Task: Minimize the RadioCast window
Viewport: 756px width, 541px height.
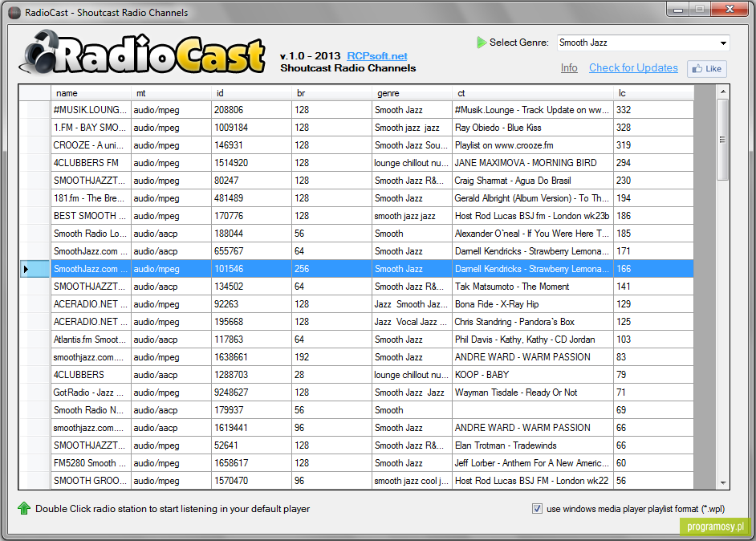Action: point(678,9)
